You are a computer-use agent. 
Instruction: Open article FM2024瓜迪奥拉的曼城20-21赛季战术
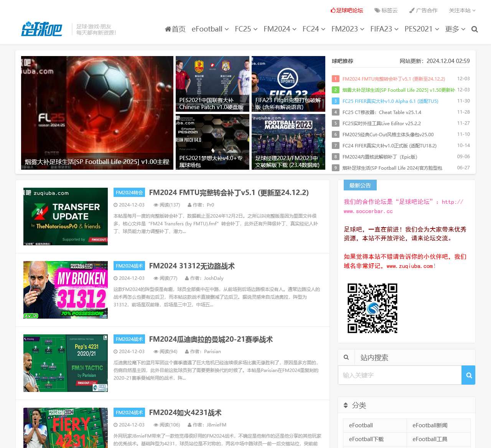click(211, 339)
